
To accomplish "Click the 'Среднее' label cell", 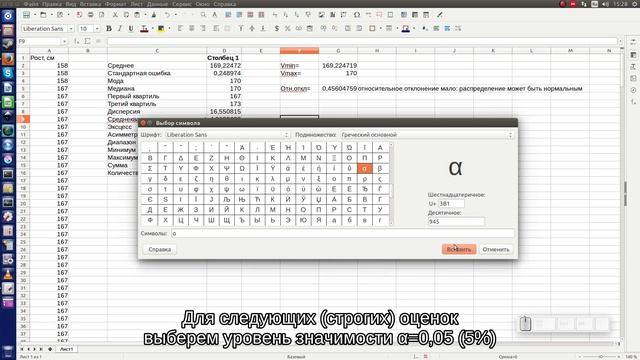I will pyautogui.click(x=157, y=66).
